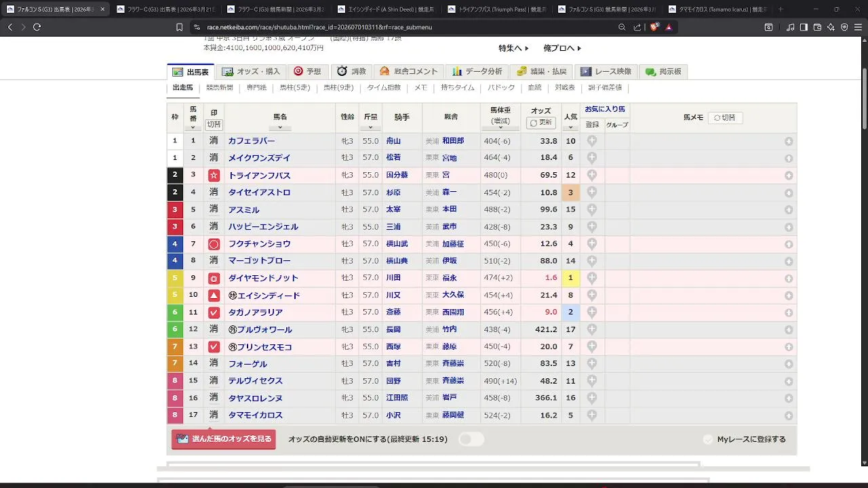This screenshot has width=868, height=488.
Task: Add ダイヤモンドノット to favorites with plus icon
Action: 591,278
